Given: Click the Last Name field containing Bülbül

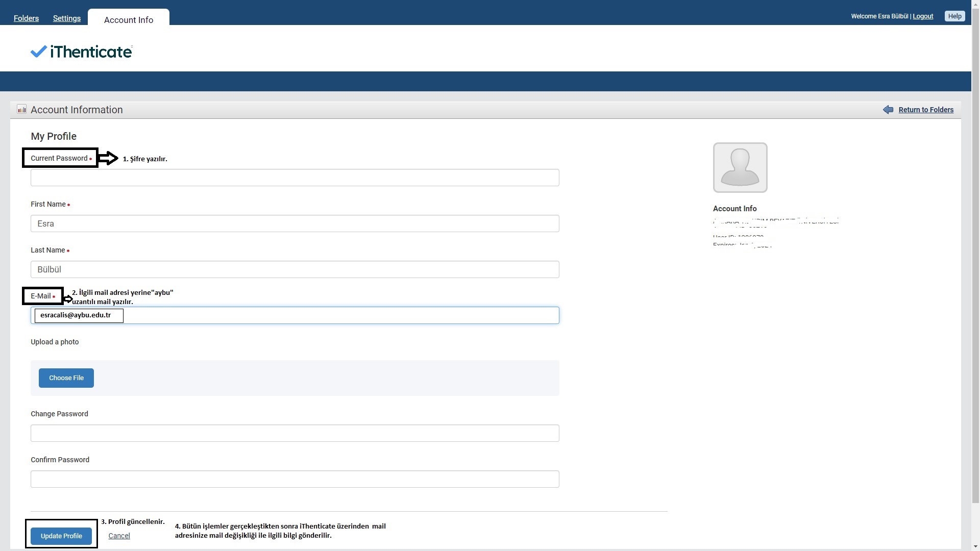Looking at the screenshot, I should 295,269.
